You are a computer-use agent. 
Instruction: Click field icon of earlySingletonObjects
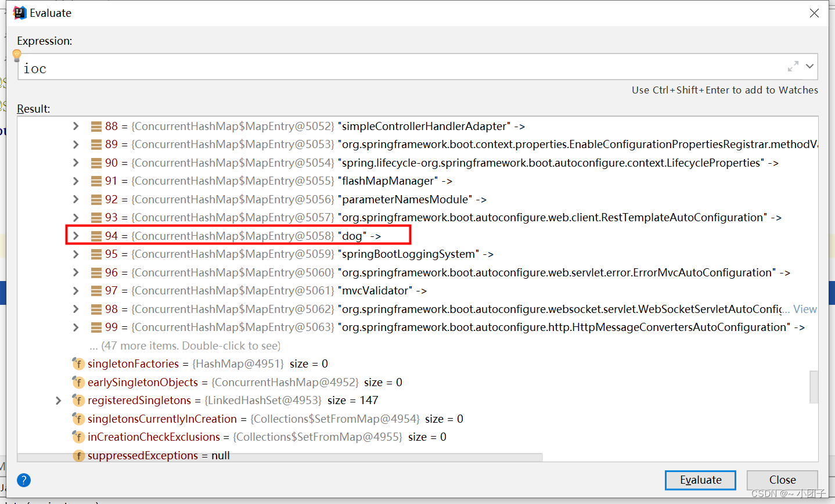(78, 382)
